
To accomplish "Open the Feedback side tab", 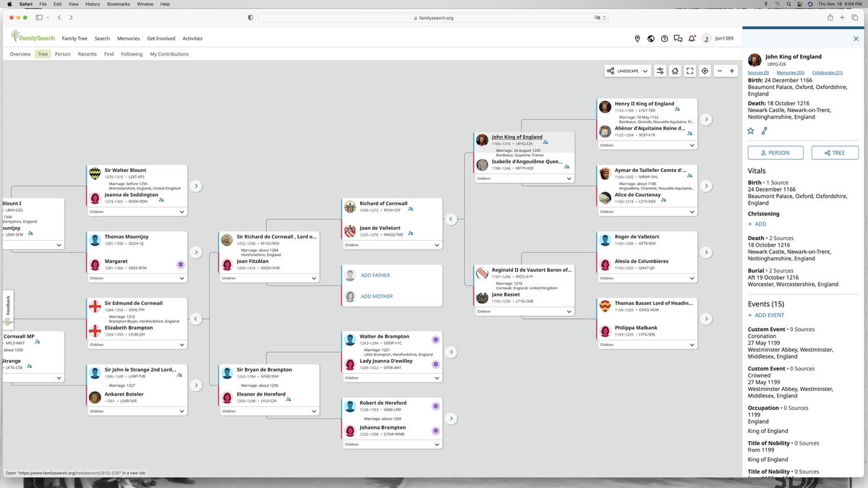I will [8, 309].
